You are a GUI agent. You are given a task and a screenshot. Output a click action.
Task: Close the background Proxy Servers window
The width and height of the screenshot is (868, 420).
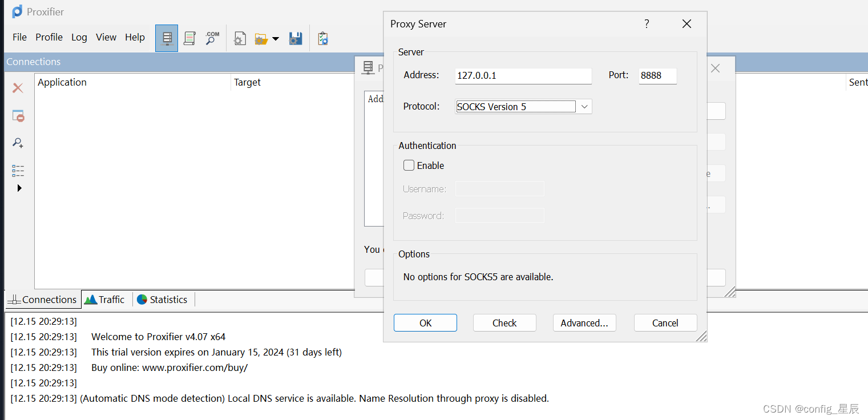click(715, 68)
